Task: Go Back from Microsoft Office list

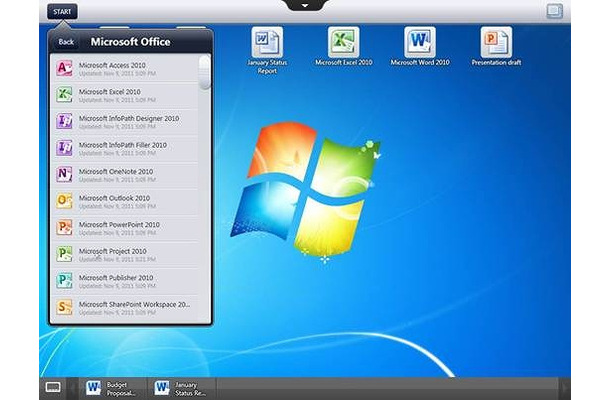Action: (x=66, y=42)
